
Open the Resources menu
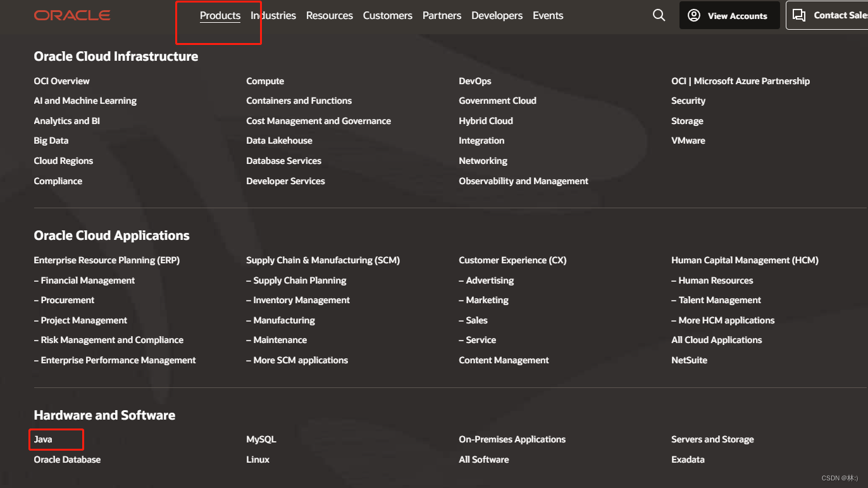pos(330,15)
